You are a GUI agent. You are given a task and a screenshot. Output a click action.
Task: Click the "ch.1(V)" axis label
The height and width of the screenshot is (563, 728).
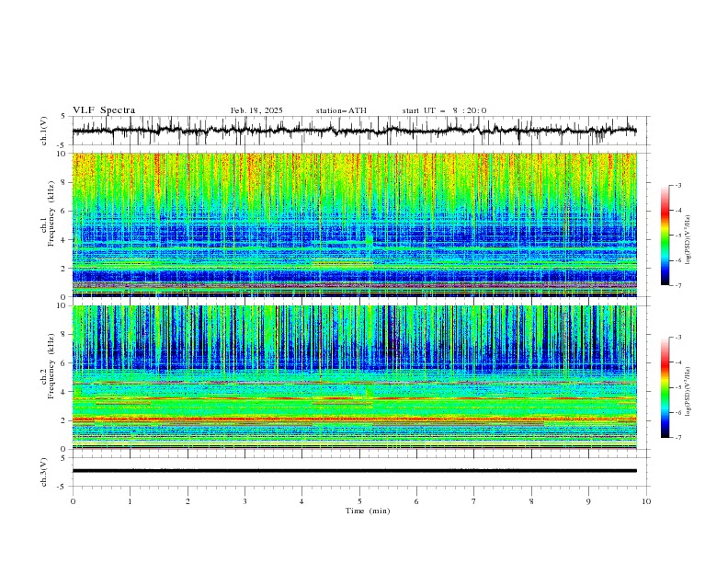point(44,131)
